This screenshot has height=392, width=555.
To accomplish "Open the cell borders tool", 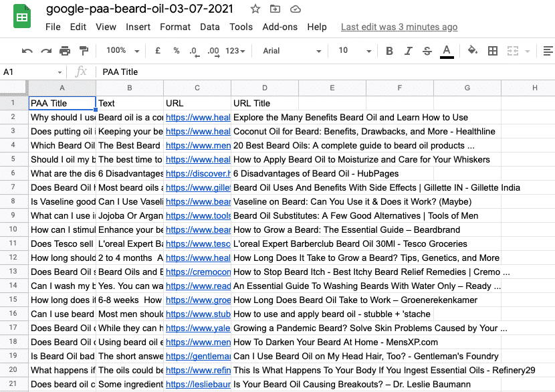I will pyautogui.click(x=493, y=51).
